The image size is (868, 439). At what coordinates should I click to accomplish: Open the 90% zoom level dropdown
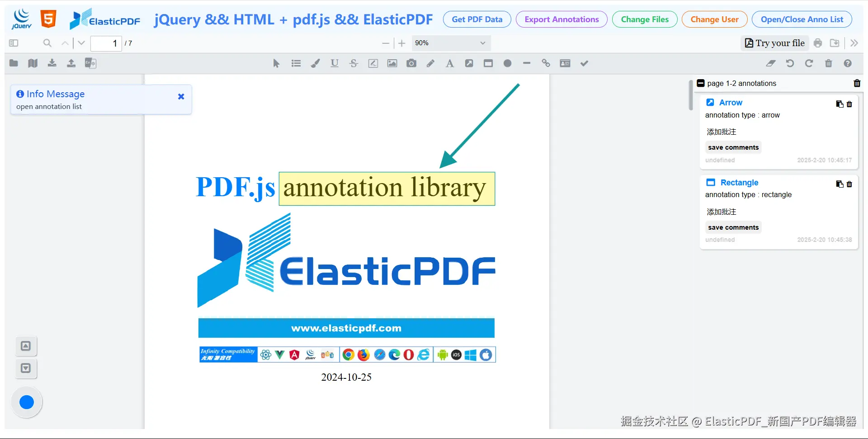pos(450,43)
